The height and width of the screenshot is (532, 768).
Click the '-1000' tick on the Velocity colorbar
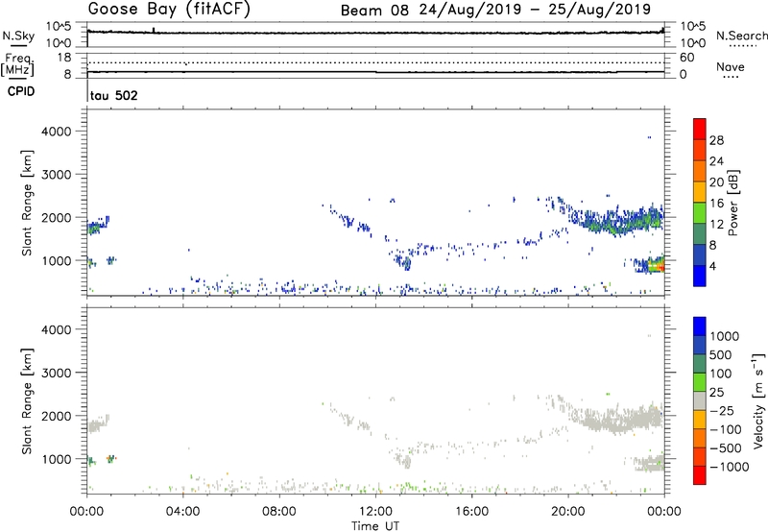click(x=730, y=467)
